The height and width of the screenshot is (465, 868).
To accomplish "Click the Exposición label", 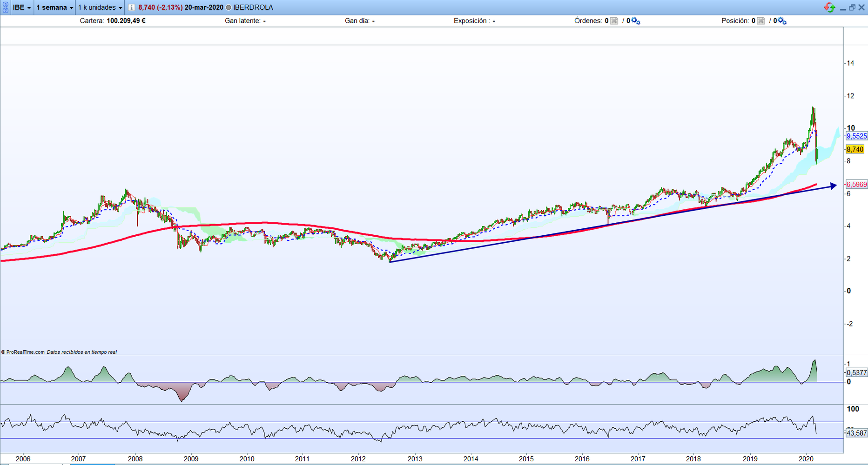I will (471, 21).
